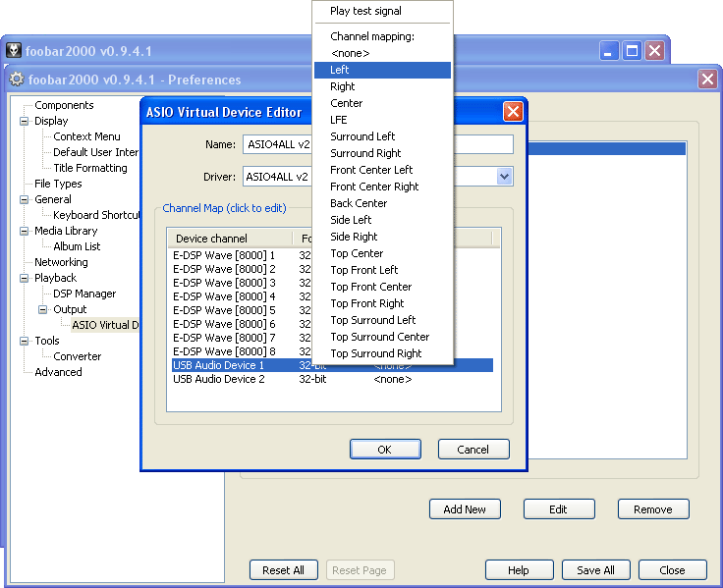Select USB Audio Device 1 row

click(x=332, y=365)
